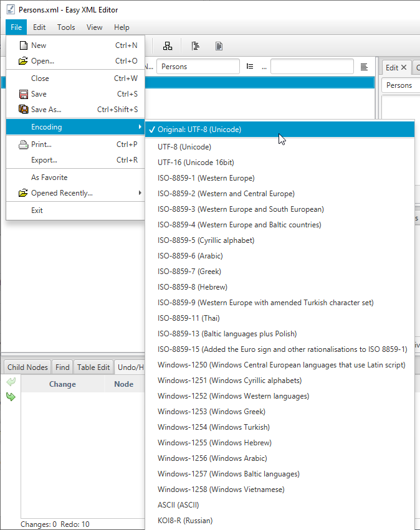
Task: Choose Save in the File menu
Action: [75, 93]
